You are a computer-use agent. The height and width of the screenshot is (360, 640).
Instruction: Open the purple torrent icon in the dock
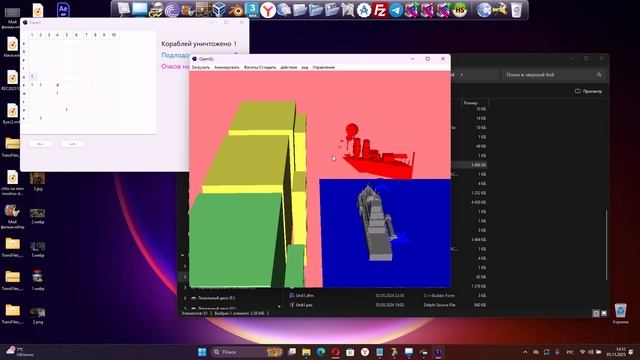pos(172,10)
